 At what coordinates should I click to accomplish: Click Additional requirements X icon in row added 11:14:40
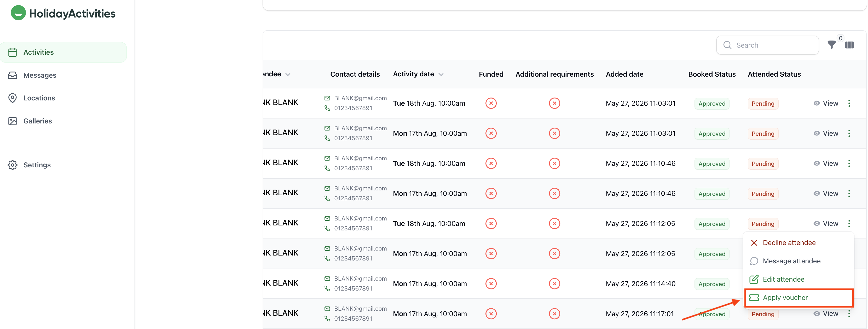tap(554, 283)
